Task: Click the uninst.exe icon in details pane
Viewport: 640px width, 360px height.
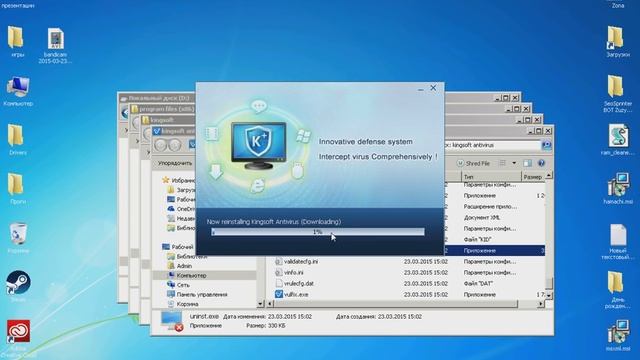Action: [x=172, y=321]
